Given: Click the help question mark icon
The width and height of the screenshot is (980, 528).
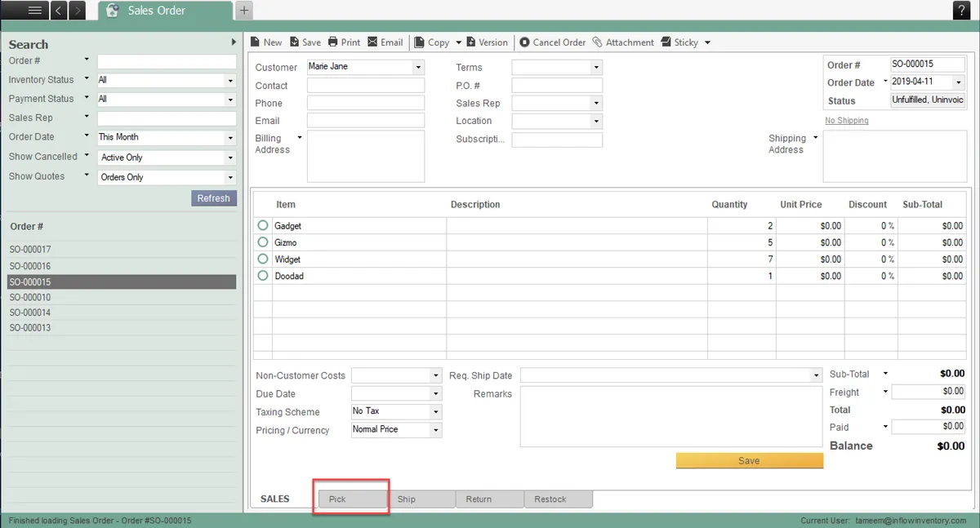Looking at the screenshot, I should click(x=961, y=11).
